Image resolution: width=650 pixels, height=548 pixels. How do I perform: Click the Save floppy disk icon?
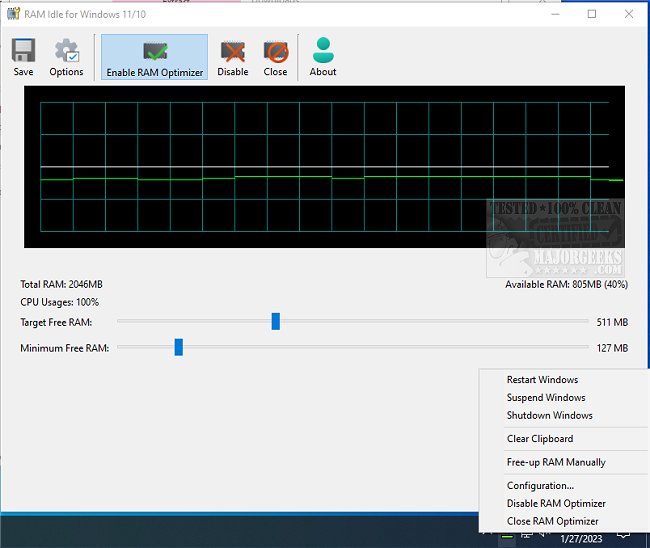pos(23,50)
